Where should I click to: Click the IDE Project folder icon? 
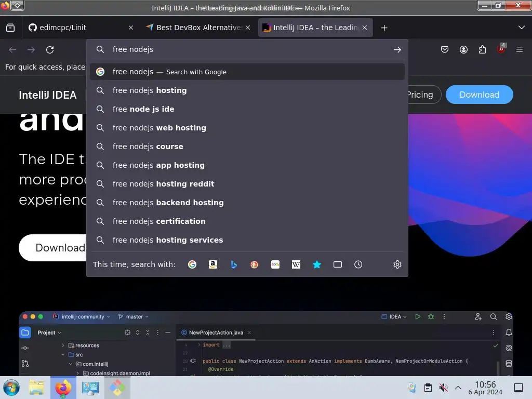point(25,332)
